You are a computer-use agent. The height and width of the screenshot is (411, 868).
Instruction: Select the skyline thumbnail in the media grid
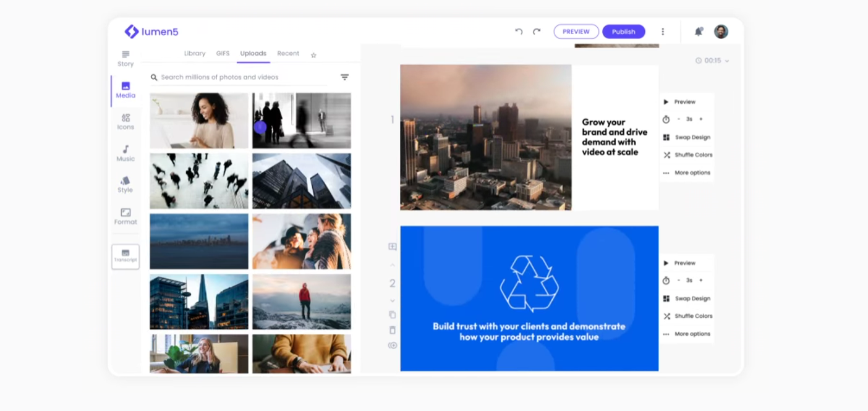pos(198,242)
